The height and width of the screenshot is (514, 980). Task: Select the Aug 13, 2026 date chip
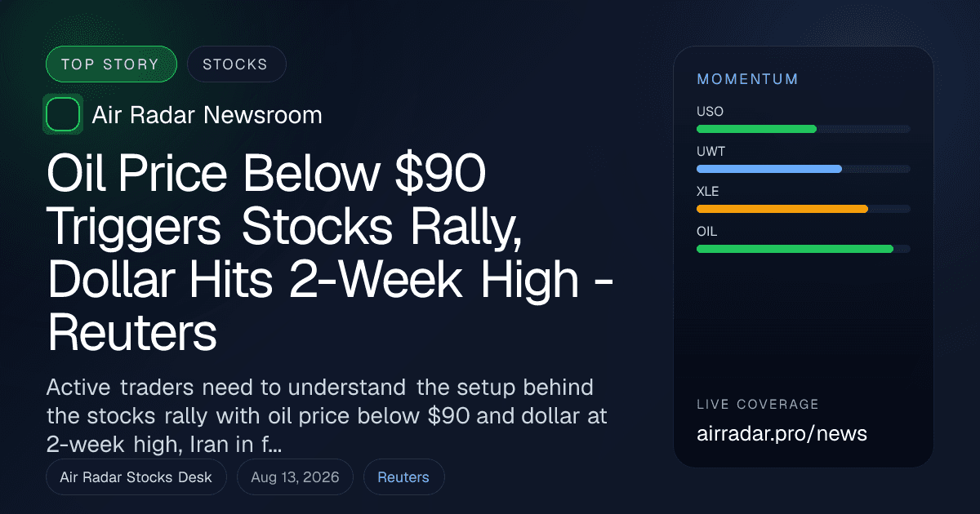coord(295,477)
